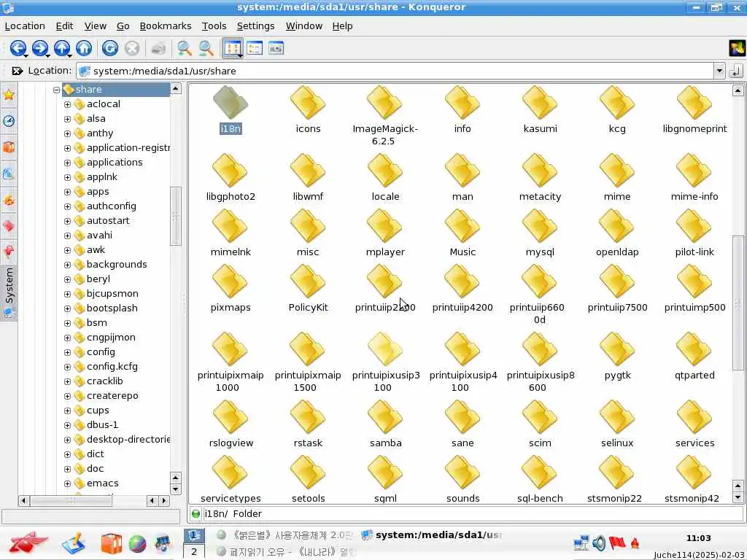747x560 pixels.
Task: Open the Bookmarks star sidebar tab
Action: point(9,95)
